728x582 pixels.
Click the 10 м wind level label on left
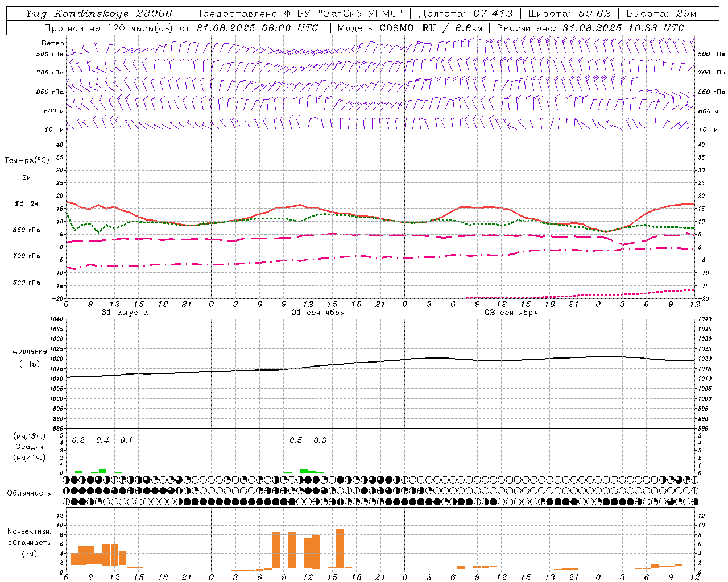[x=55, y=130]
